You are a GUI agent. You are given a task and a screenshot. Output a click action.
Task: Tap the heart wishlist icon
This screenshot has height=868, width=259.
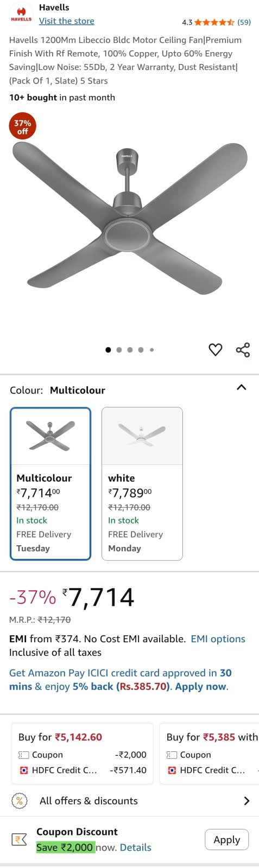click(x=216, y=350)
